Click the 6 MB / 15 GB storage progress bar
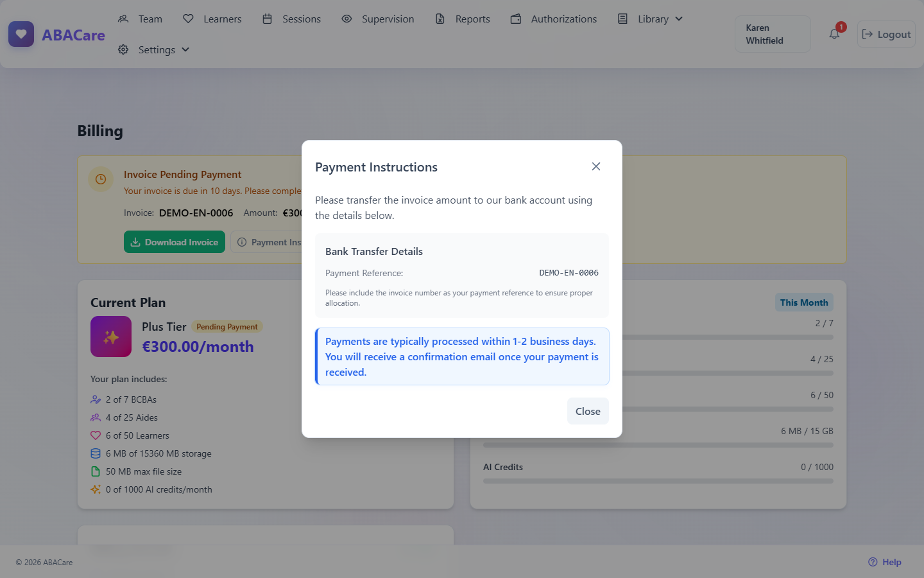Screen dimensions: 924x578 (x=658, y=445)
